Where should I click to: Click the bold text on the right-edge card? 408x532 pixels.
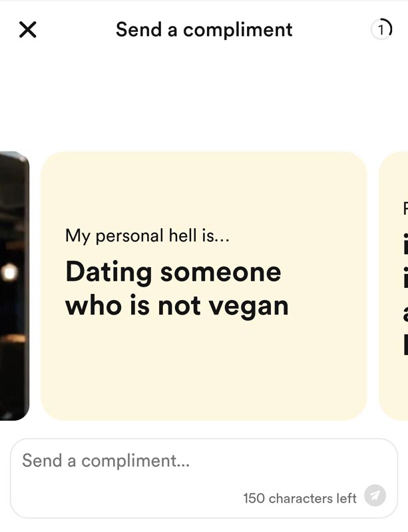tap(405, 293)
